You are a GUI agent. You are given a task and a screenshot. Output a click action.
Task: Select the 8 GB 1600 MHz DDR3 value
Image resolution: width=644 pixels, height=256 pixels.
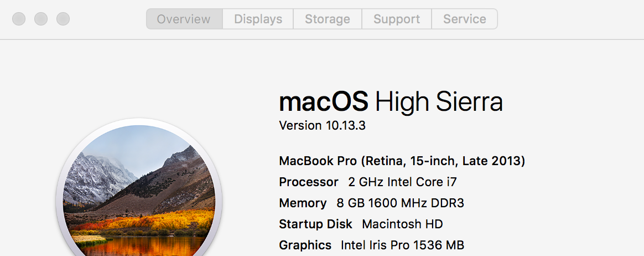point(400,203)
